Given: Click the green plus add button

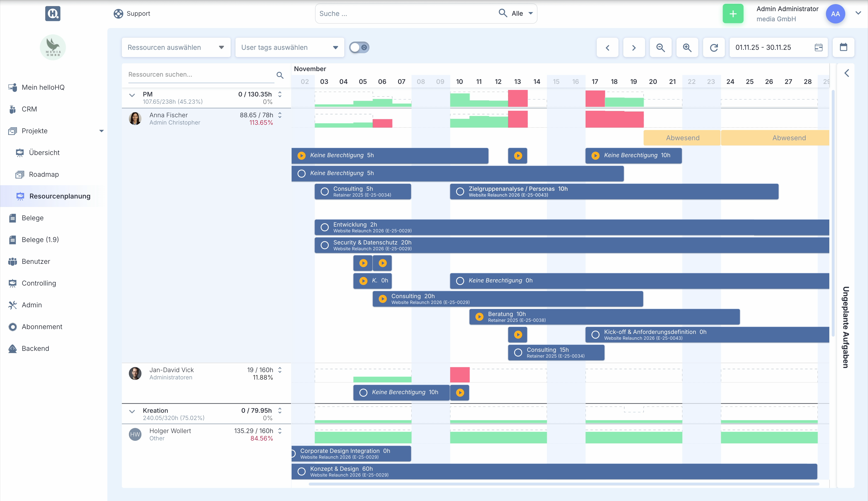Looking at the screenshot, I should coord(733,14).
